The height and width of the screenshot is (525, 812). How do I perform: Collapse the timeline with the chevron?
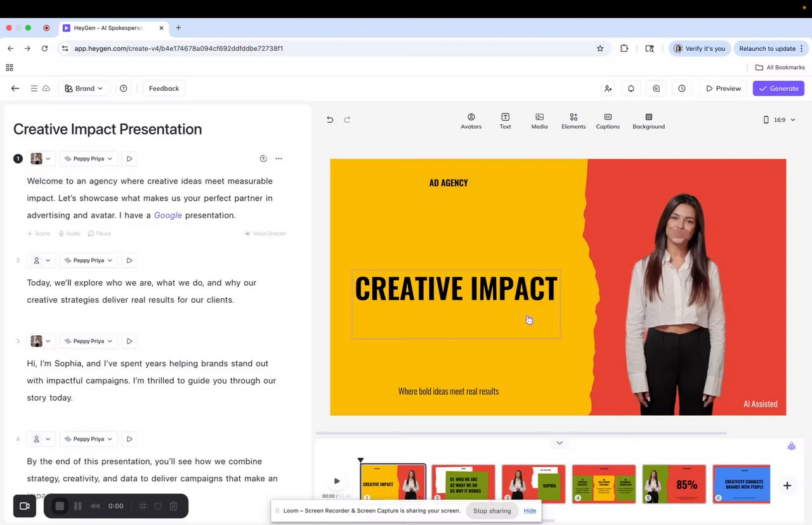(559, 442)
